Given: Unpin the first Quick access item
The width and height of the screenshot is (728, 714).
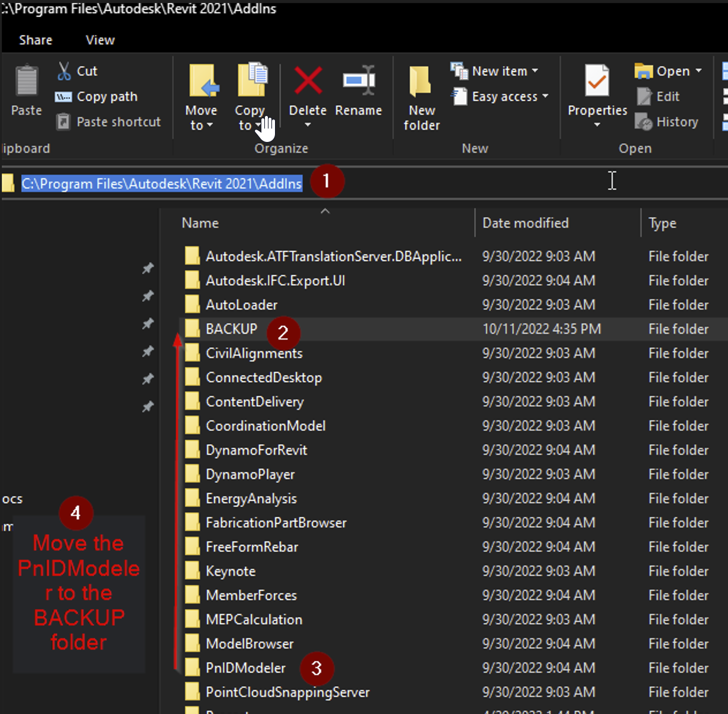Looking at the screenshot, I should 148,268.
